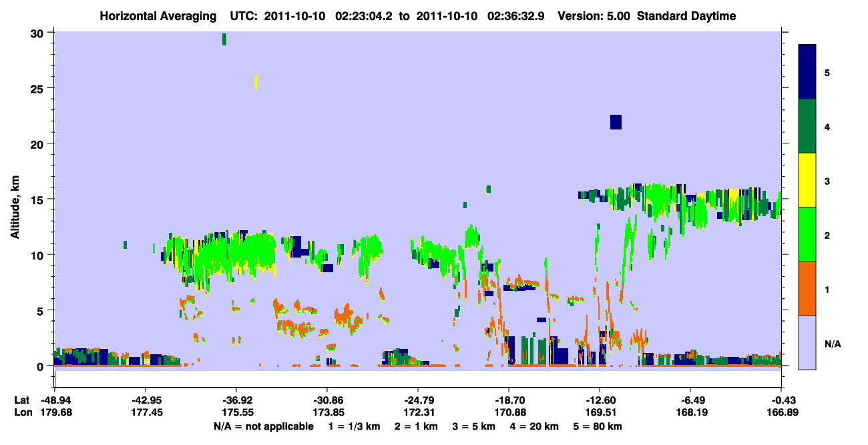Click latitude value '-24.79'
The height and width of the screenshot is (445, 868).
click(418, 400)
